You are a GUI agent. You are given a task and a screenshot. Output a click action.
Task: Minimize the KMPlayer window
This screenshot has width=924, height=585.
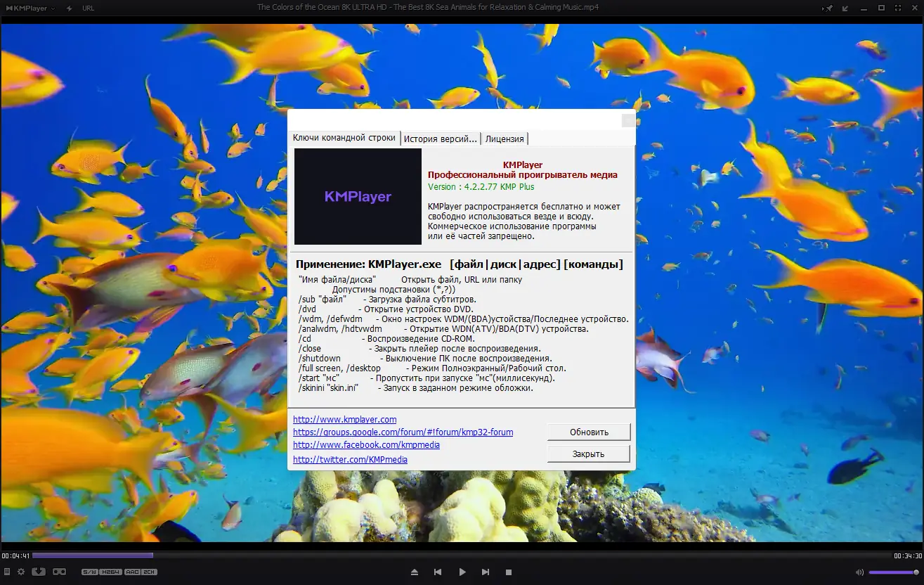(864, 8)
